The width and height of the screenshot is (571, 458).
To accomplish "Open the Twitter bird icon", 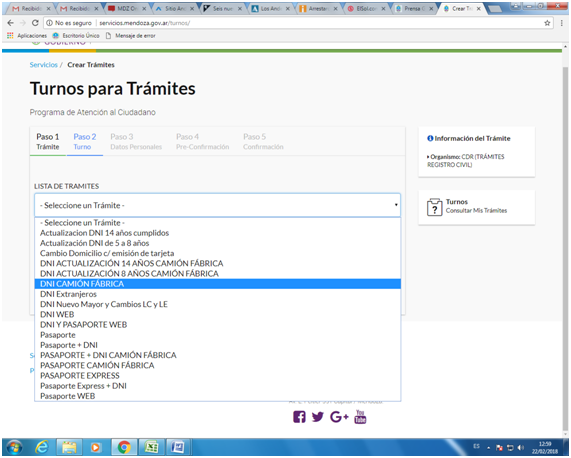I will point(318,416).
